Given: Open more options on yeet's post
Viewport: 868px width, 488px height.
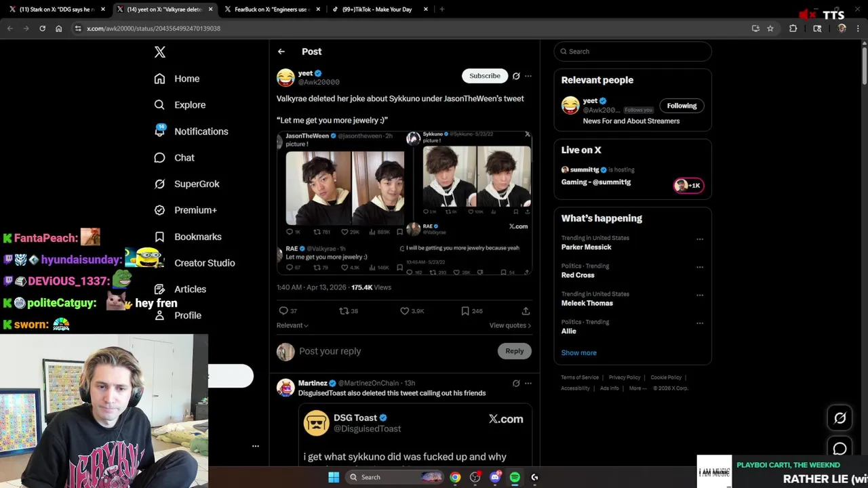Looking at the screenshot, I should tap(528, 76).
